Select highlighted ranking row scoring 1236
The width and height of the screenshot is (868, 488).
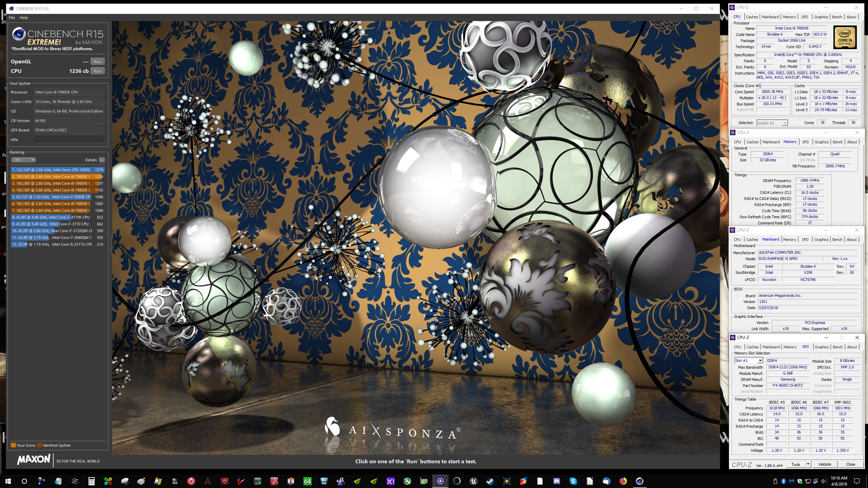tap(57, 177)
